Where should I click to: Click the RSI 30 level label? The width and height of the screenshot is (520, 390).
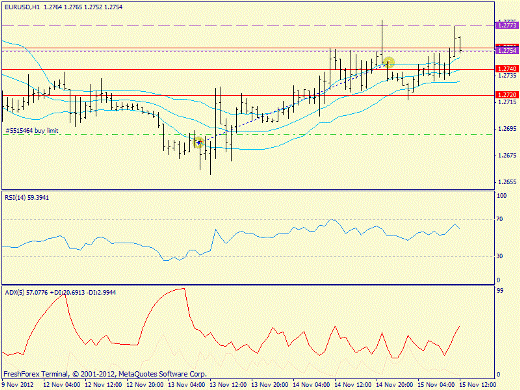click(x=500, y=256)
